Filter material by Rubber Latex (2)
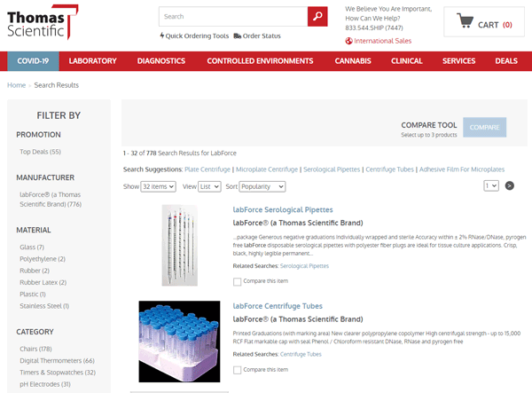The height and width of the screenshot is (393, 532). pyautogui.click(x=43, y=282)
